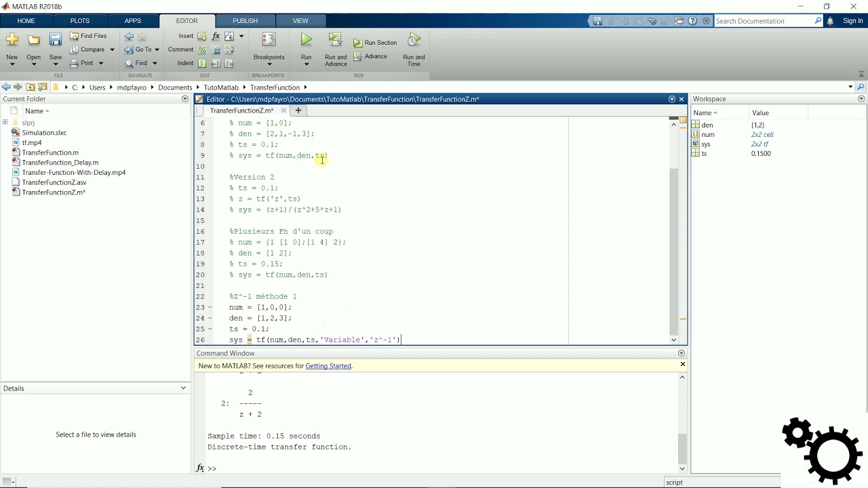The height and width of the screenshot is (488, 868).
Task: Open the Save dropdown arrow
Action: (x=56, y=64)
